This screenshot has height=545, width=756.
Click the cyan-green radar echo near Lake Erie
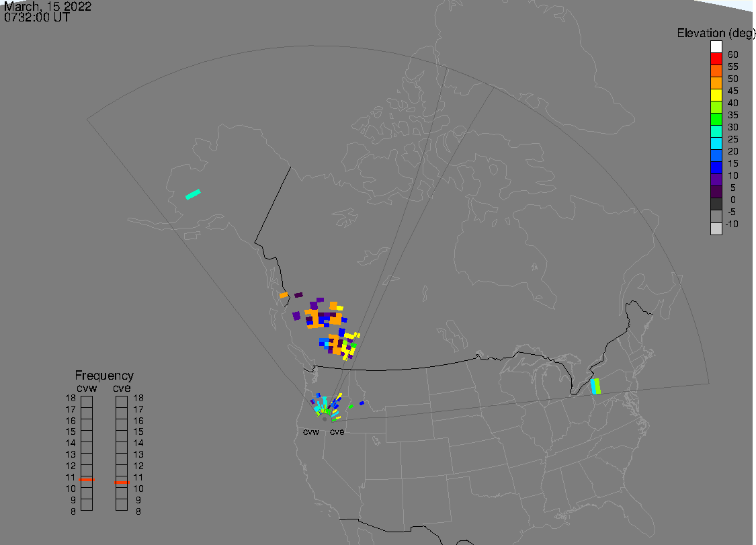[595, 386]
